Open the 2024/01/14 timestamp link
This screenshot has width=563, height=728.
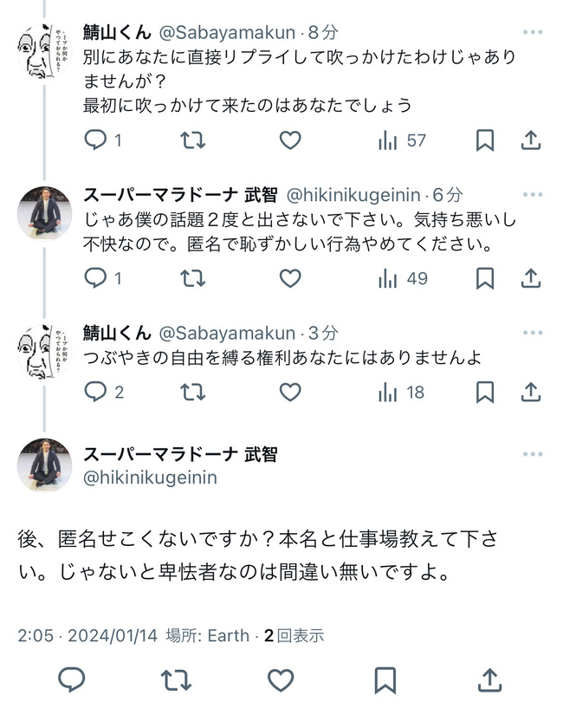(113, 635)
